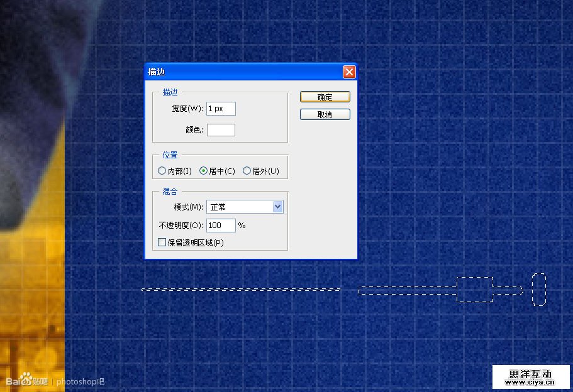Choose the 居外 position radio button
Viewport: 573px width, 392px height.
247,171
